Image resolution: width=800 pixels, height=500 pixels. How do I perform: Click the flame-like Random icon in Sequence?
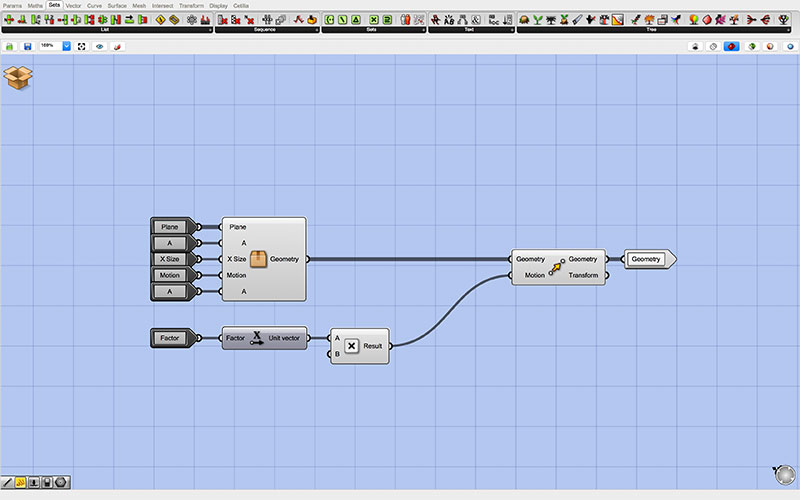click(312, 20)
